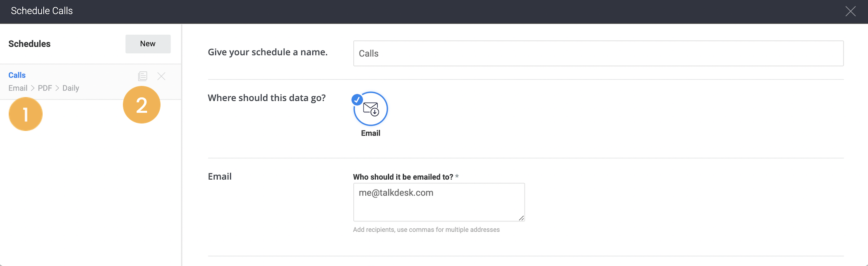Click into the email recipients text box
Viewport: 868px width, 266px height.
(439, 202)
